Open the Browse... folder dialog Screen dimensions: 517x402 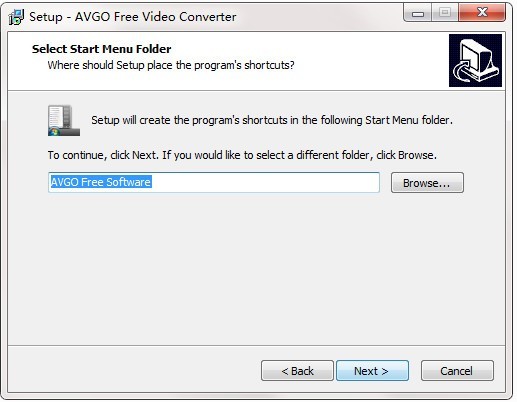[427, 183]
